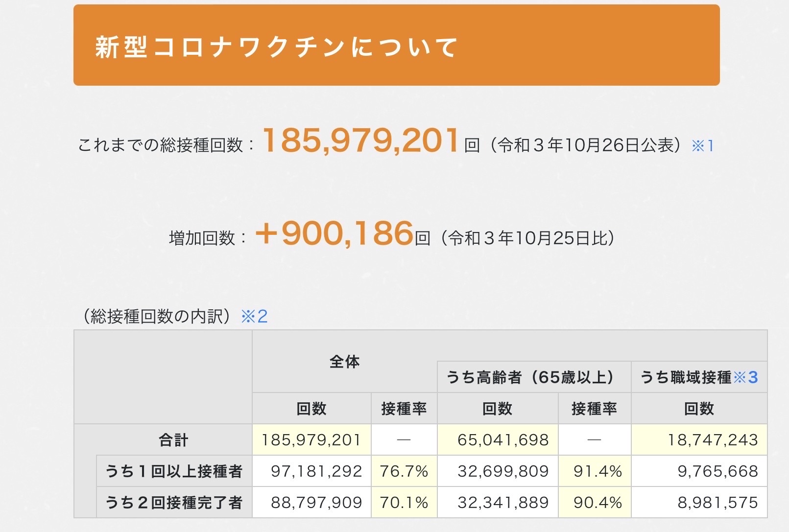
Task: Click the +900,186 increase figure
Action: 335,233
